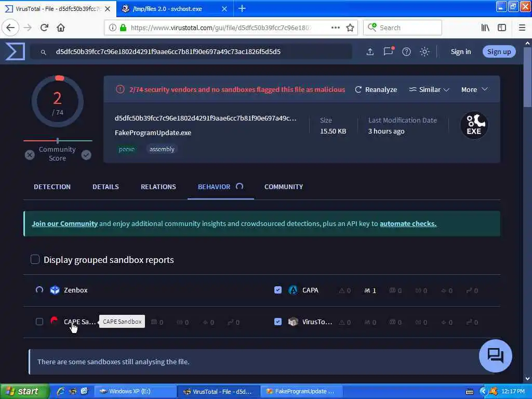532x399 pixels.
Task: Click the peexe tag
Action: click(127, 149)
